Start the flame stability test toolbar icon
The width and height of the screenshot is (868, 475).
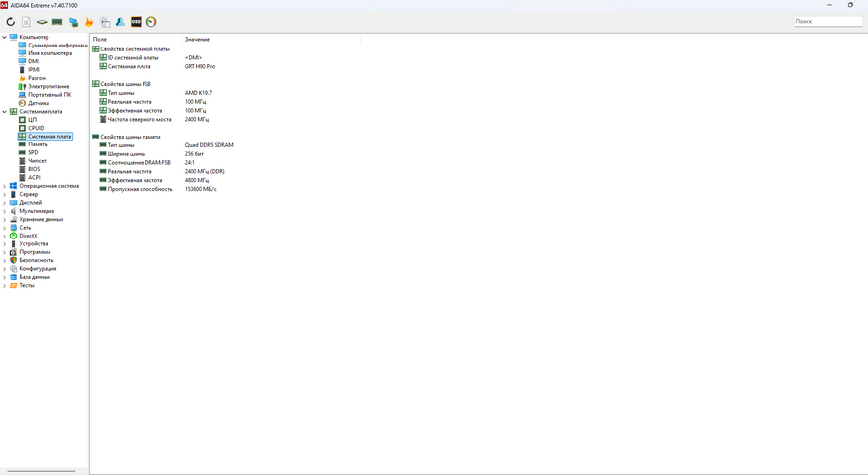pyautogui.click(x=88, y=22)
